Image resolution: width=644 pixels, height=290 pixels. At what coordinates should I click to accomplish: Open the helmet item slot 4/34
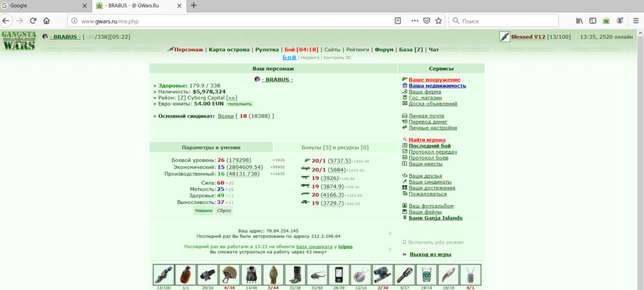(x=229, y=274)
